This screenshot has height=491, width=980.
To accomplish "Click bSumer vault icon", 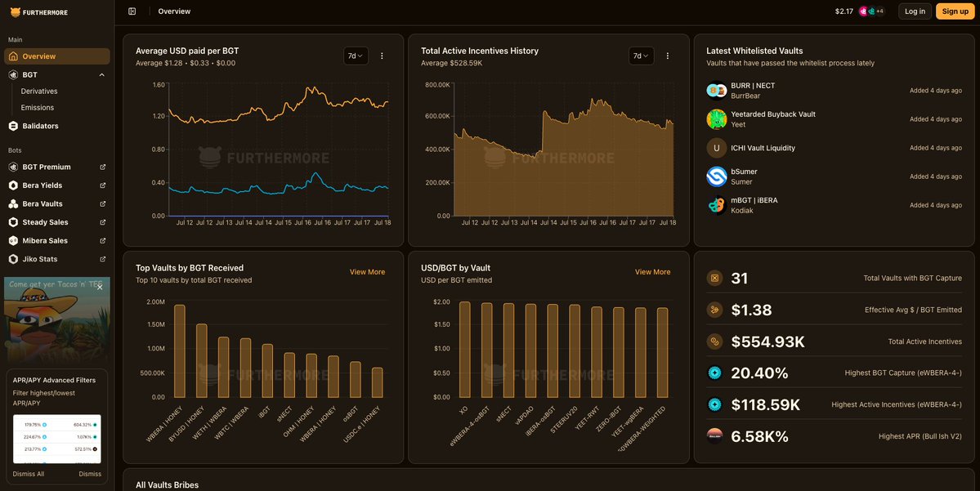I will click(716, 176).
